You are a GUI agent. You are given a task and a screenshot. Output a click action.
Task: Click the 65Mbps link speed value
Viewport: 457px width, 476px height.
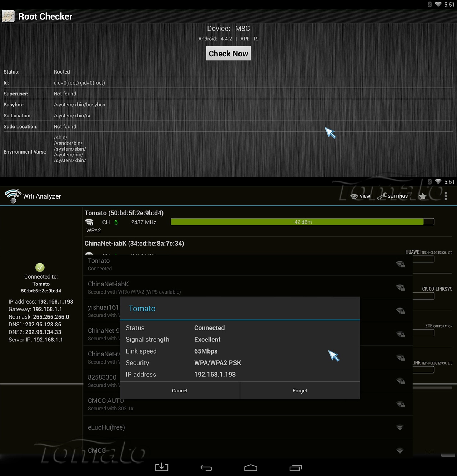pyautogui.click(x=206, y=351)
